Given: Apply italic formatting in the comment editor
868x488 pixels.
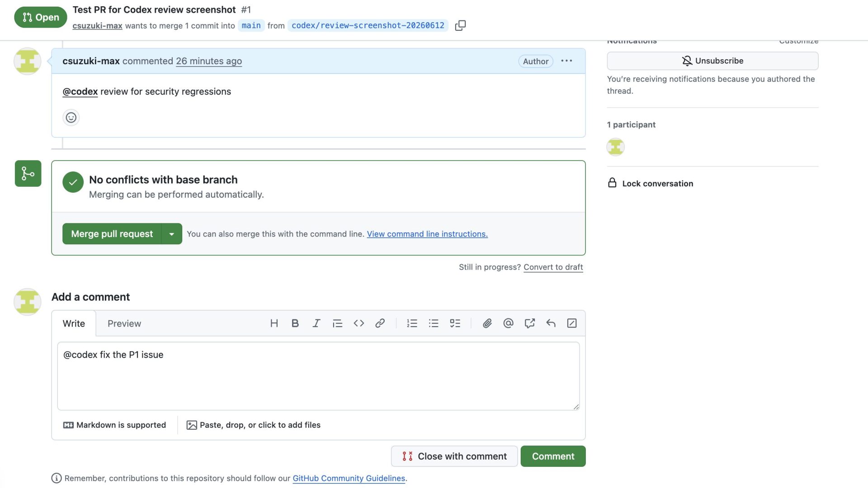Looking at the screenshot, I should (x=316, y=323).
